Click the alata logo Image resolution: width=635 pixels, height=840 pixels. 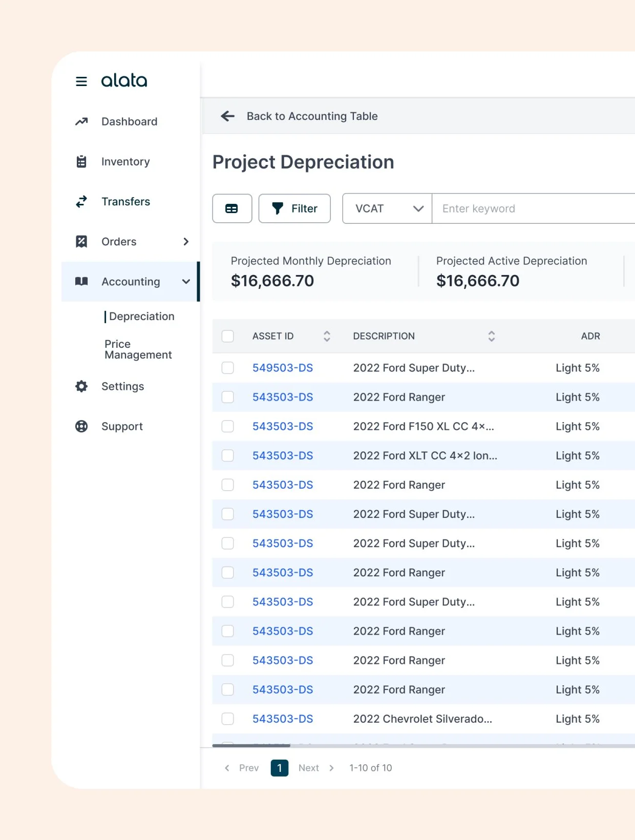[x=124, y=80]
